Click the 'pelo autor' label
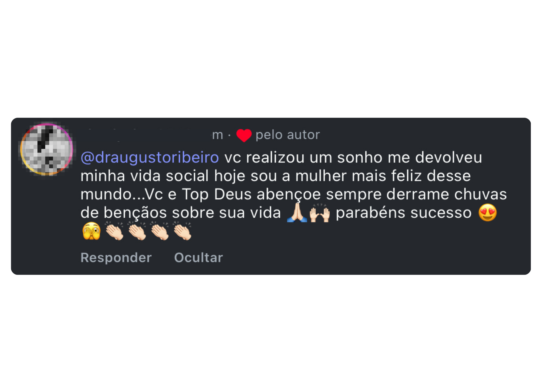This screenshot has width=542, height=392. click(x=288, y=135)
